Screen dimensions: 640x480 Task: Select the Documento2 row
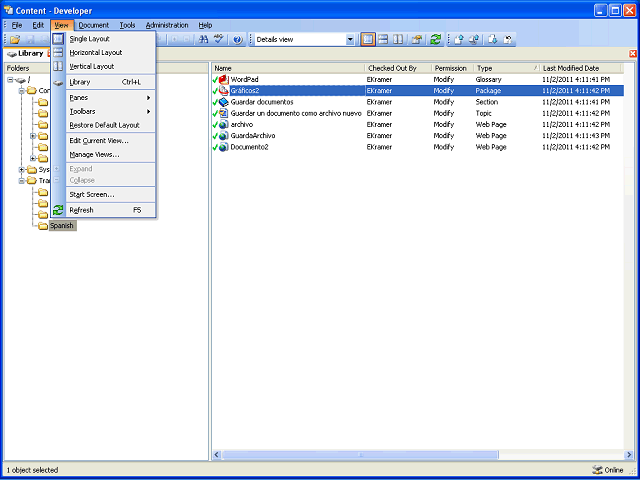click(418, 147)
